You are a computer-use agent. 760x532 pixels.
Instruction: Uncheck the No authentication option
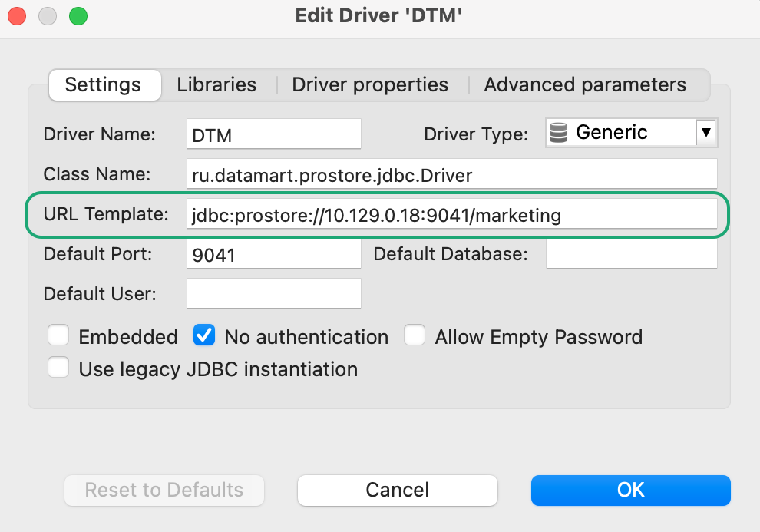click(204, 336)
